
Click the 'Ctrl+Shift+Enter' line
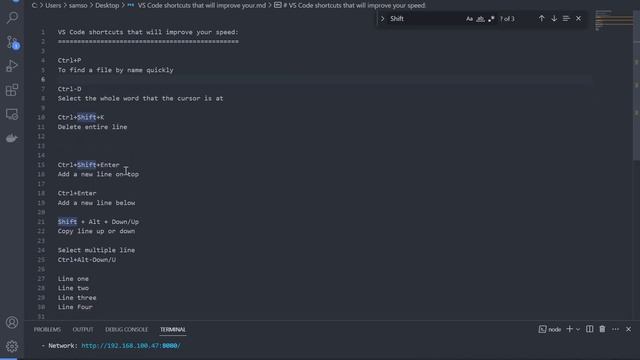89,165
